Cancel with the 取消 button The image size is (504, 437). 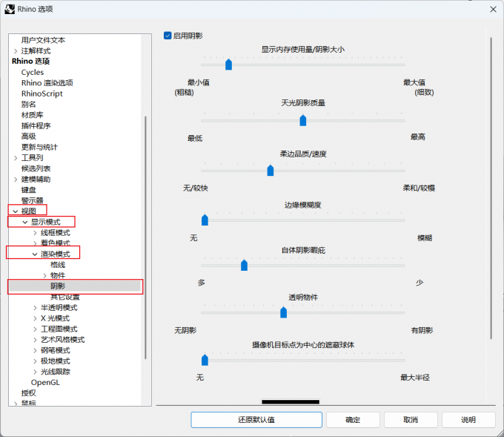point(411,420)
